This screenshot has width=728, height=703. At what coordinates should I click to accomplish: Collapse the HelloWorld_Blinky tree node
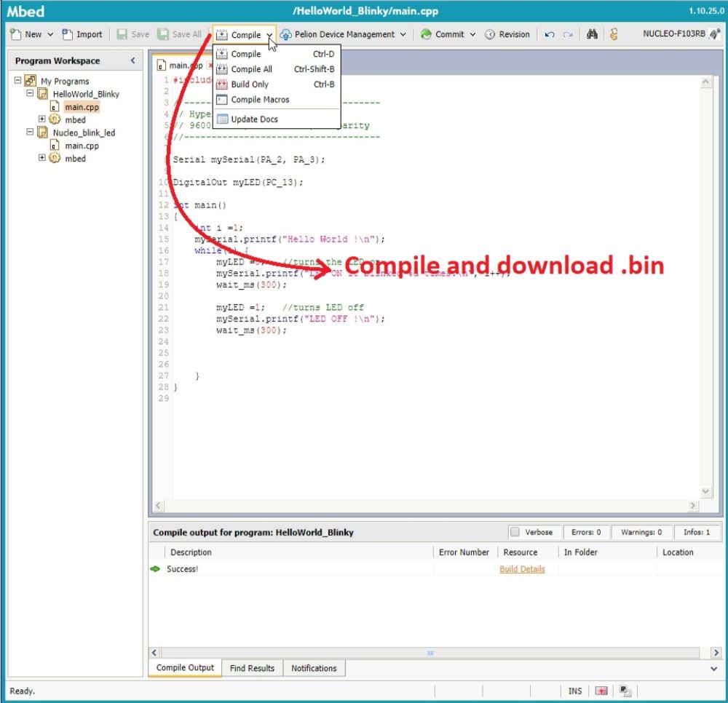click(x=30, y=93)
